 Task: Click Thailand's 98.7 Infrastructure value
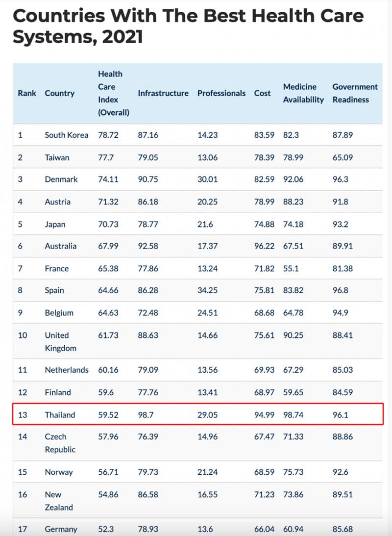tap(146, 415)
